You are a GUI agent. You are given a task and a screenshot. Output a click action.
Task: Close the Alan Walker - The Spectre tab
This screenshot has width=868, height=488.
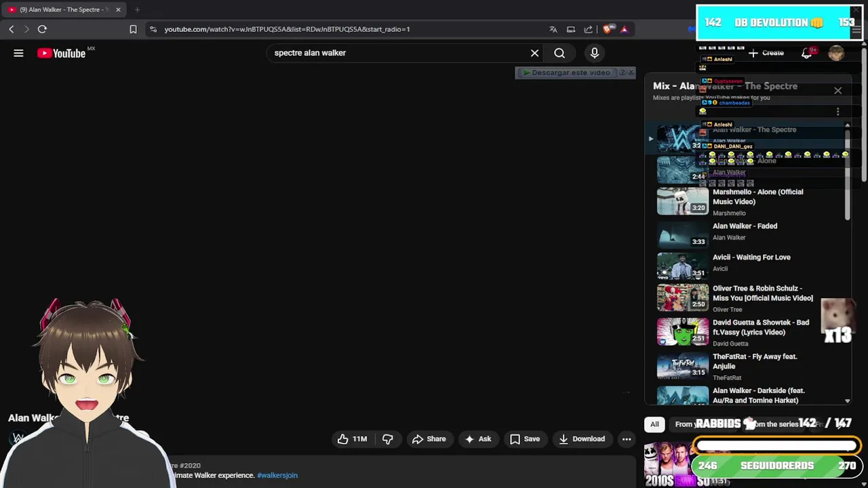(118, 9)
